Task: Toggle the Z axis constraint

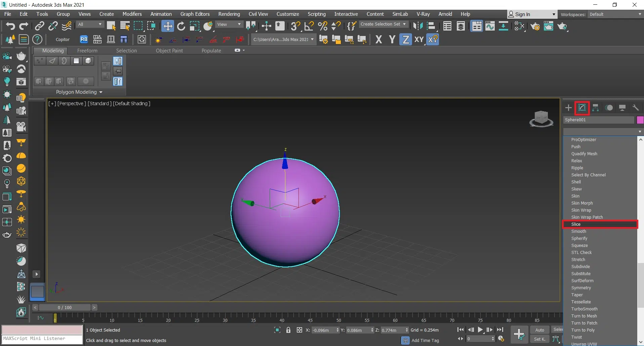Action: [405, 40]
